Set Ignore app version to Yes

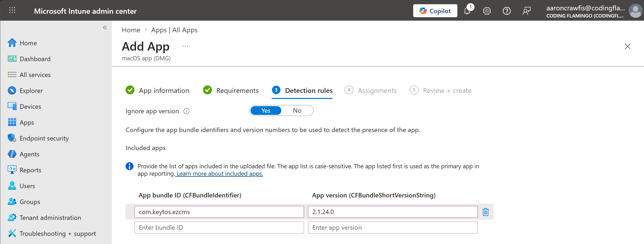pyautogui.click(x=265, y=110)
